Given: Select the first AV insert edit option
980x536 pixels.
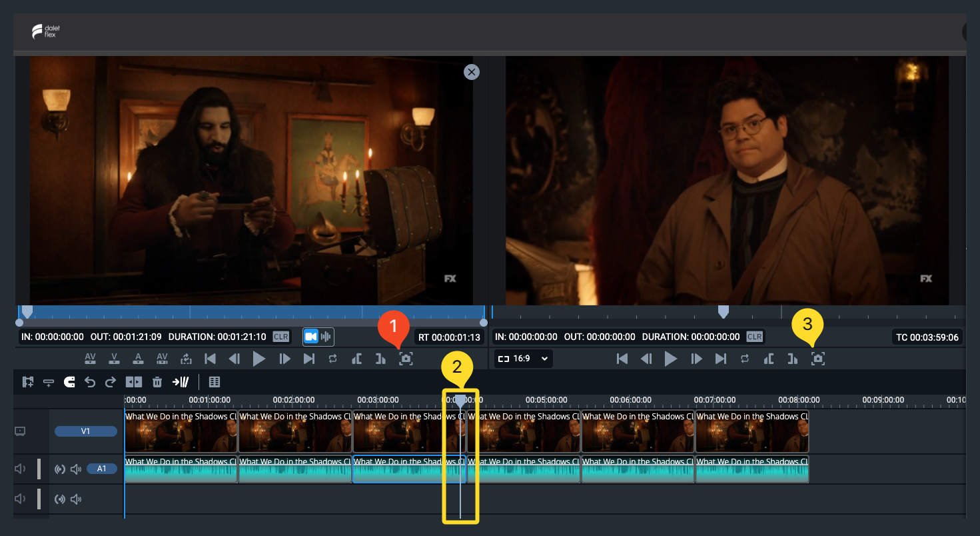Looking at the screenshot, I should pos(91,359).
